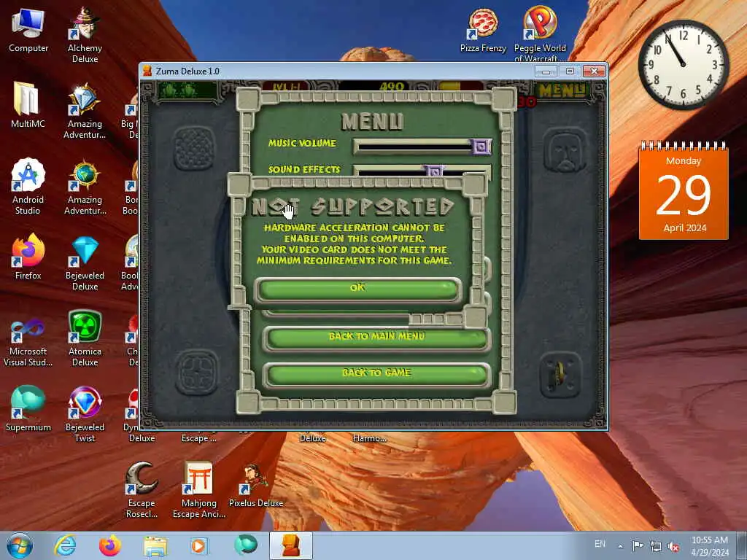This screenshot has height=560, width=747.
Task: Click the Back to Game button
Action: (376, 373)
